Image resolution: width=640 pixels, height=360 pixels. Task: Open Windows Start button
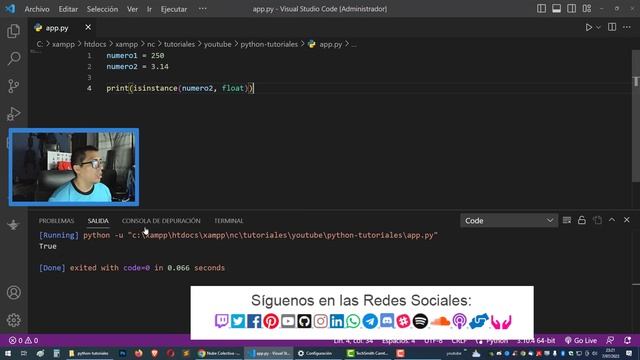click(x=8, y=353)
